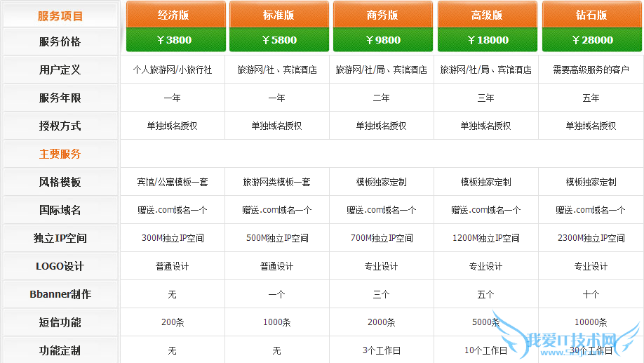
Task: Click 赠送.com域名一个 in the 经济版 column
Action: pos(173,210)
